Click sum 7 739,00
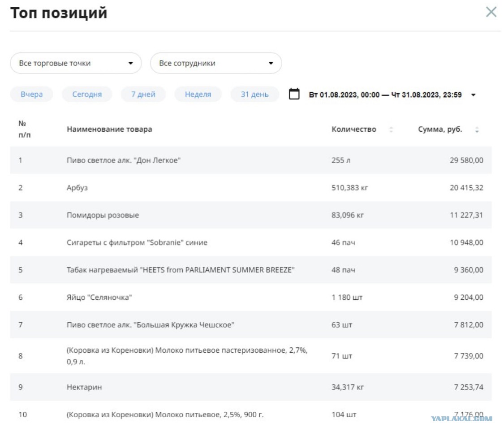The image size is (504, 432). [469, 356]
